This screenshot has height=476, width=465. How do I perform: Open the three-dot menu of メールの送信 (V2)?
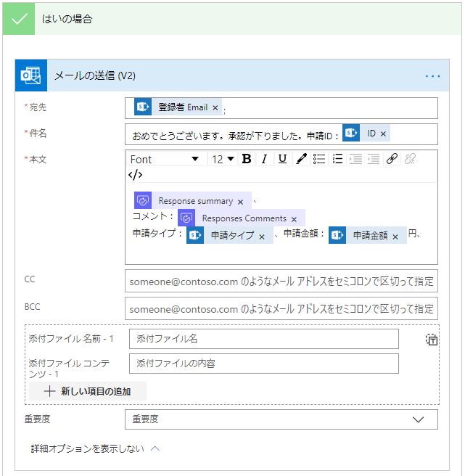(432, 76)
